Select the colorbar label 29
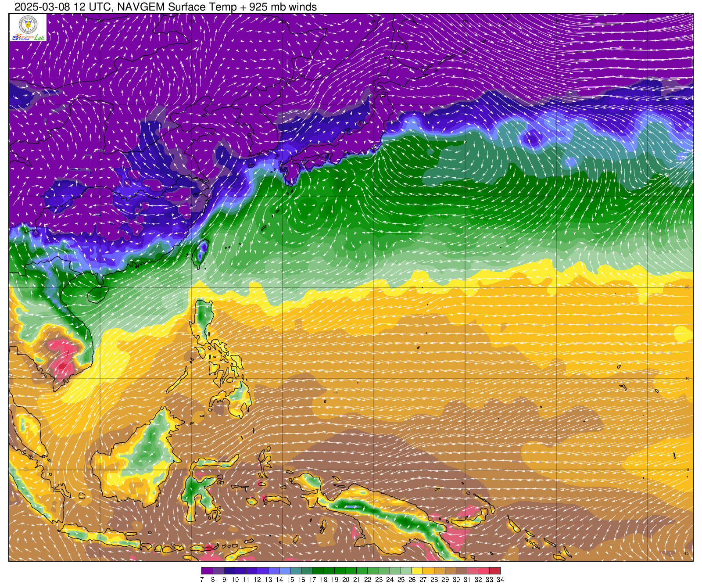The height and width of the screenshot is (588, 702). pos(445,580)
